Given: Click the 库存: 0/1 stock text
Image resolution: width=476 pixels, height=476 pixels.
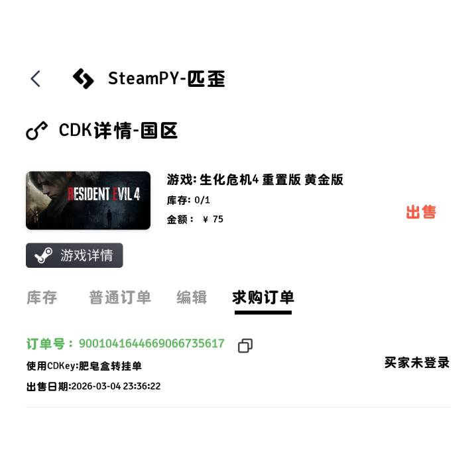Looking at the screenshot, I should pyautogui.click(x=188, y=200).
